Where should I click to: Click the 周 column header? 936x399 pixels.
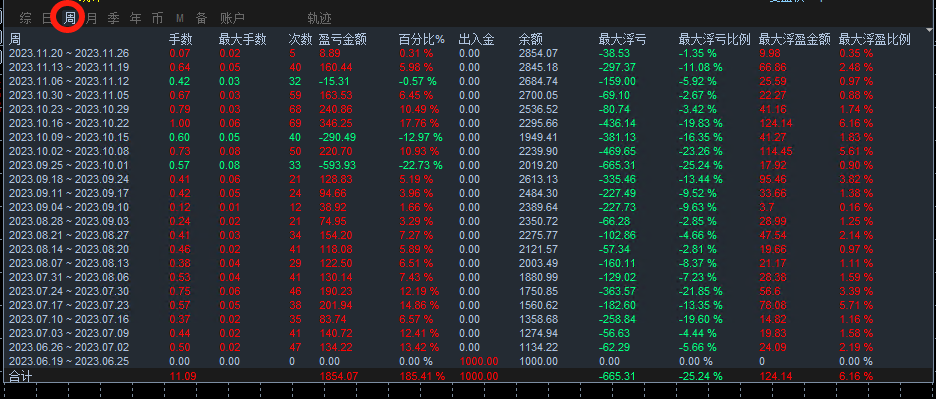[x=14, y=40]
